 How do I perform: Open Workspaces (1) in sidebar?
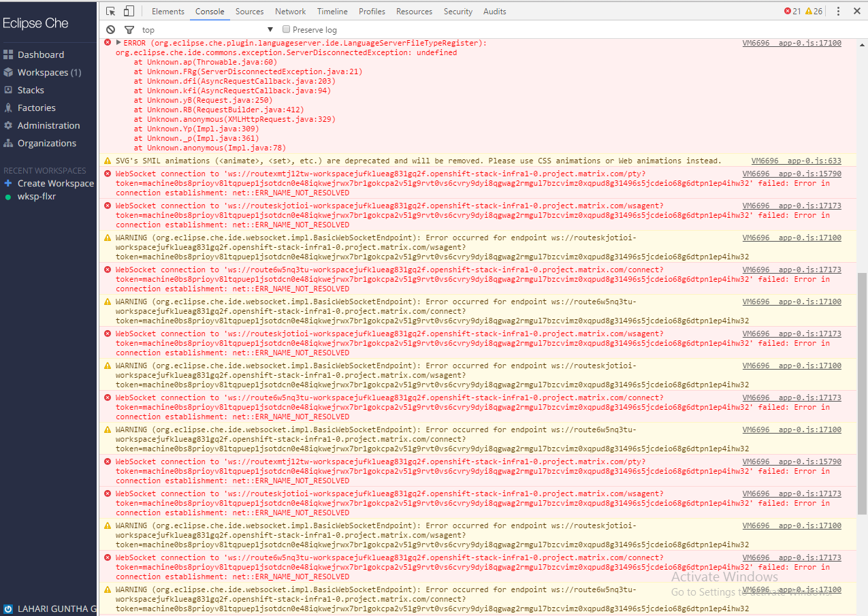coord(43,72)
